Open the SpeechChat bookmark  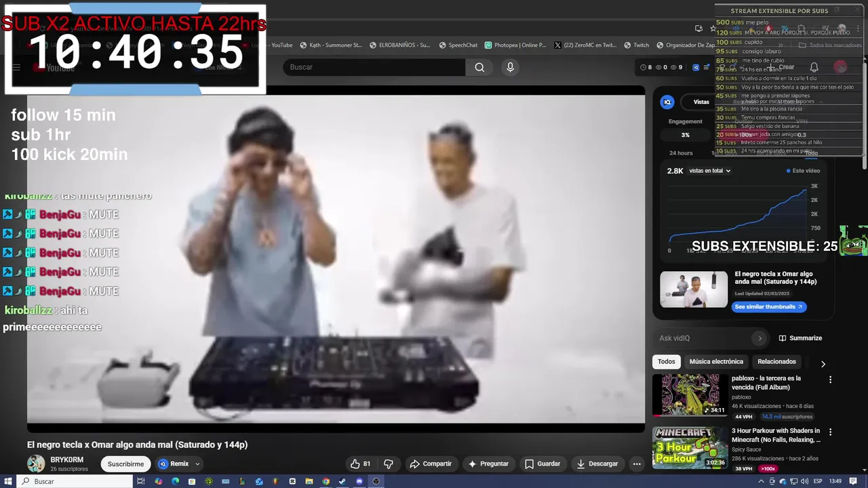[458, 45]
